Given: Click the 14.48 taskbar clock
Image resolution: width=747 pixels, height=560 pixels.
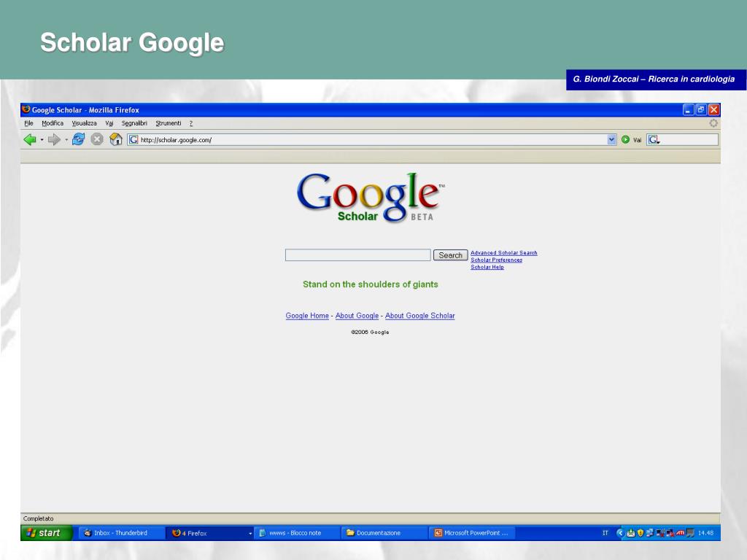Looking at the screenshot, I should point(705,533).
